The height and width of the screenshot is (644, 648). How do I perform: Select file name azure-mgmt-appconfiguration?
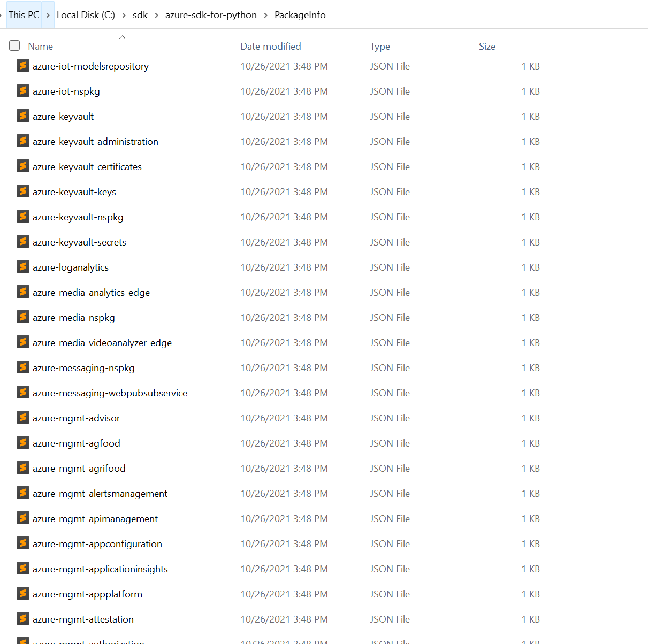[x=97, y=544]
